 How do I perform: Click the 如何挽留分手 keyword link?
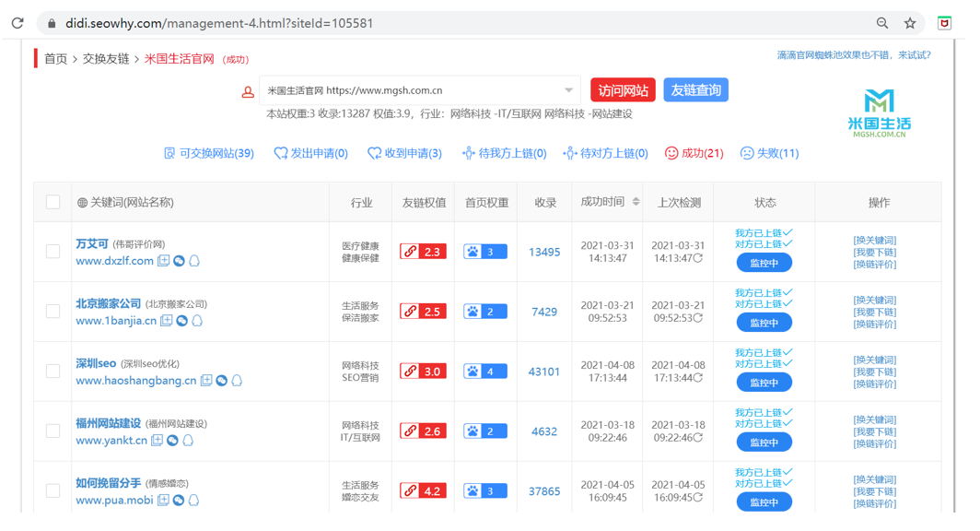pos(108,483)
